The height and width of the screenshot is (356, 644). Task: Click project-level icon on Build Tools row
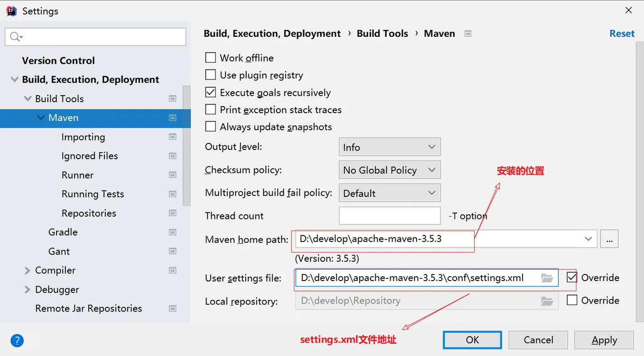click(x=172, y=98)
